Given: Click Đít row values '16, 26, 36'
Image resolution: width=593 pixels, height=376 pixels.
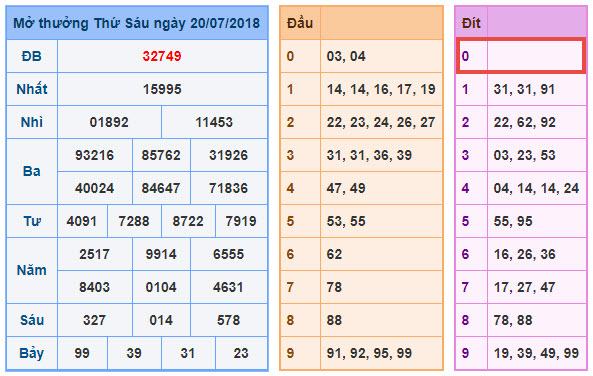Looking at the screenshot, I should click(524, 254).
